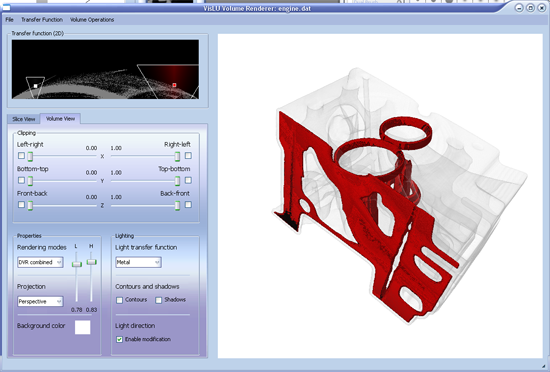550x372 pixels.
Task: Click the H rendering mode slider handle
Action: click(92, 262)
